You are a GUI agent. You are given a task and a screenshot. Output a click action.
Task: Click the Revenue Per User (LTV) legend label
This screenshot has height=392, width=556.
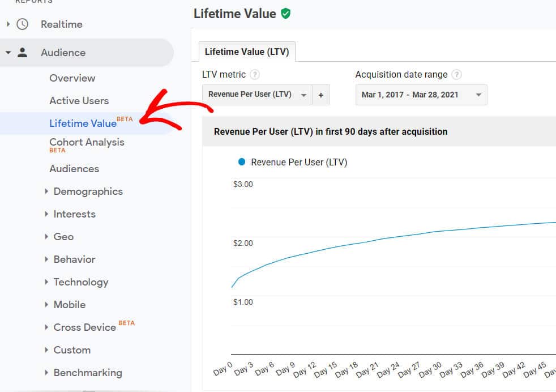(x=299, y=162)
